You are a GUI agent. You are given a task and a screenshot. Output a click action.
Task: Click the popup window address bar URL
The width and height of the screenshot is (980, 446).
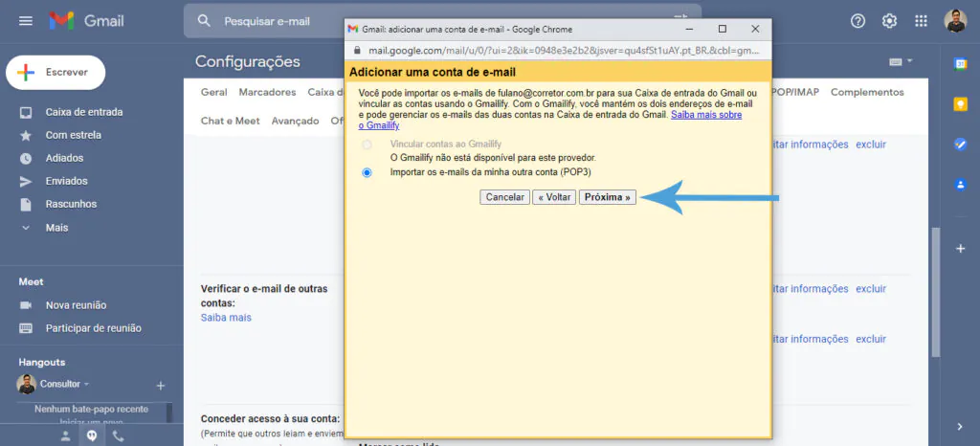pyautogui.click(x=562, y=50)
